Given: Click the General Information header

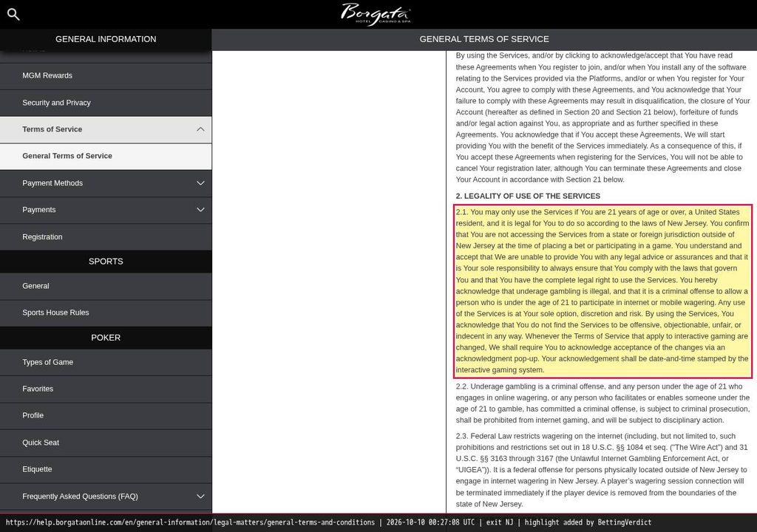Looking at the screenshot, I should 106,39.
